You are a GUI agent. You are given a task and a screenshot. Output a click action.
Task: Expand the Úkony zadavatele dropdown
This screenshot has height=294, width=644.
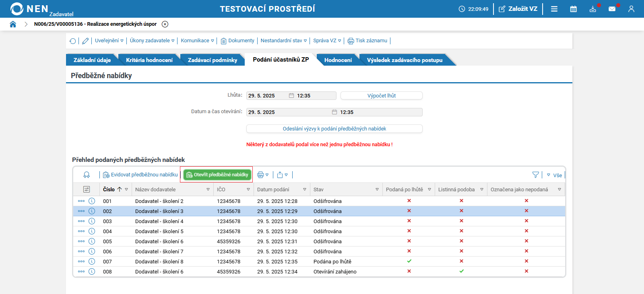(x=152, y=41)
